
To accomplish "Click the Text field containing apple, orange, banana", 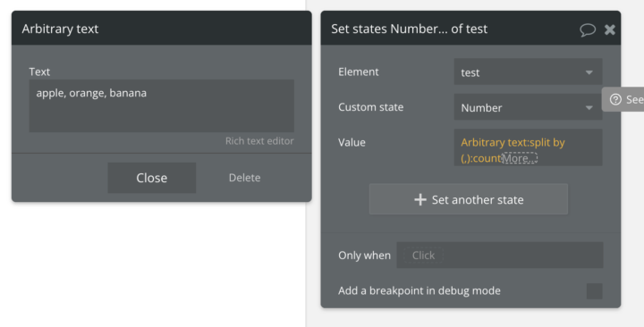I will [x=161, y=105].
